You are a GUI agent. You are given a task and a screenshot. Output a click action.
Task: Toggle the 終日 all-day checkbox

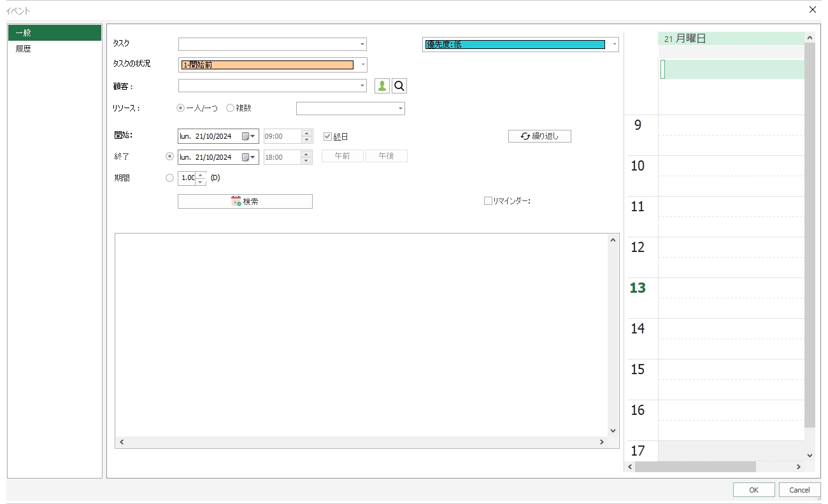327,136
